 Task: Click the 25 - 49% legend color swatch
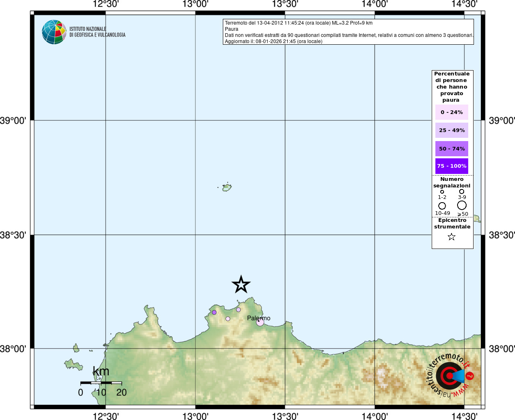(x=451, y=130)
